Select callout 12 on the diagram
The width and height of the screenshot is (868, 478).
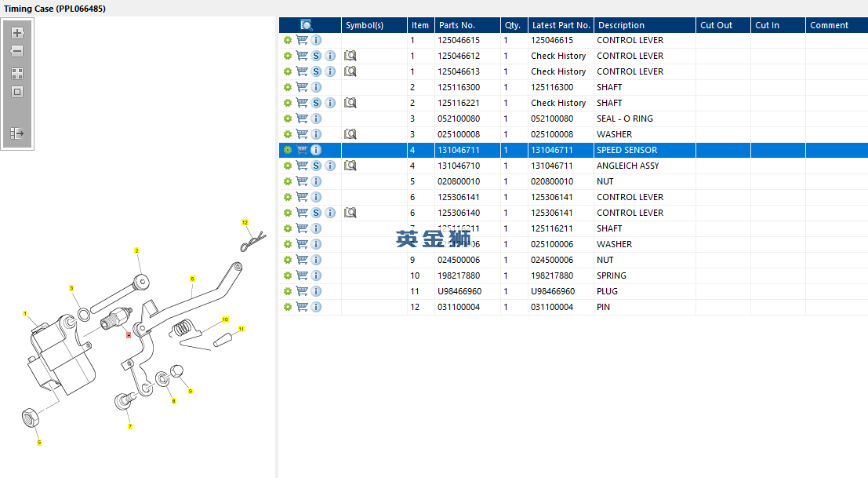pos(245,223)
